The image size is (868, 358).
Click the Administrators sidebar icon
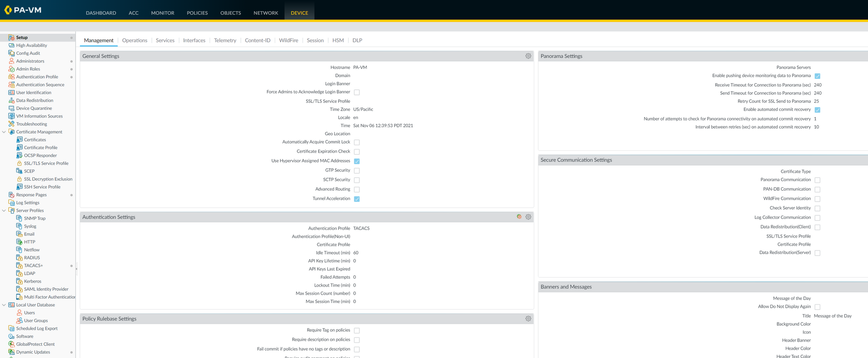[11, 61]
